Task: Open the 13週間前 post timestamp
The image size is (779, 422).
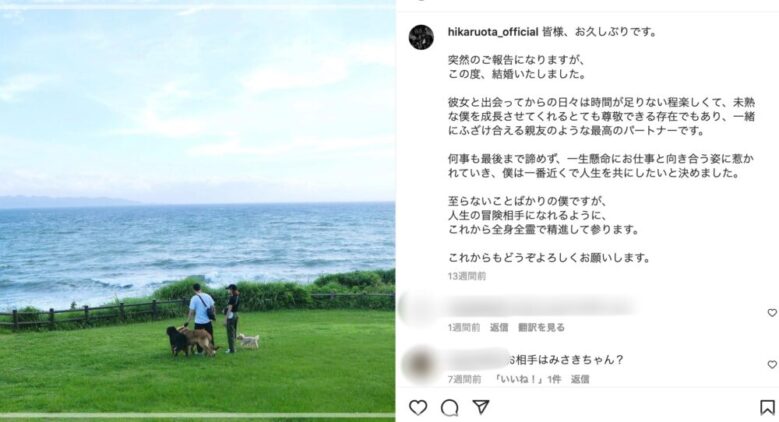Action: pyautogui.click(x=467, y=276)
